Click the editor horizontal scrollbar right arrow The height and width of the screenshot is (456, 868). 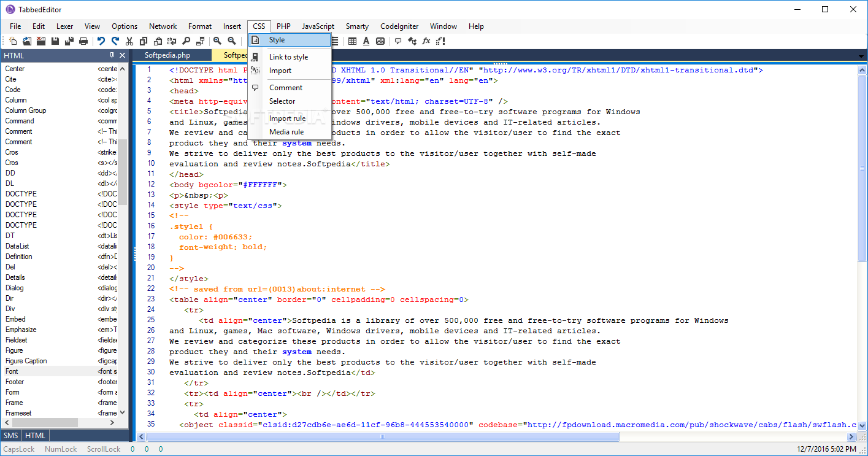pos(851,436)
